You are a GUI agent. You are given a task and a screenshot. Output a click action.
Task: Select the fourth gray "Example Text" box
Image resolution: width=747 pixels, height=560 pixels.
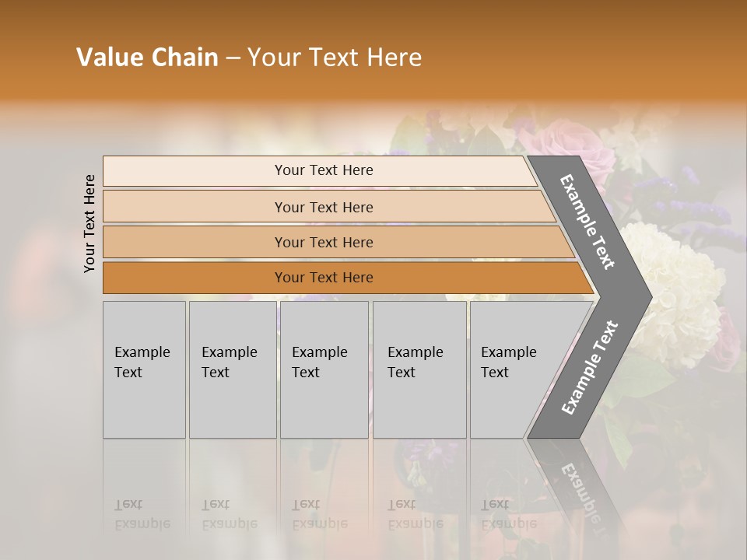pos(419,369)
